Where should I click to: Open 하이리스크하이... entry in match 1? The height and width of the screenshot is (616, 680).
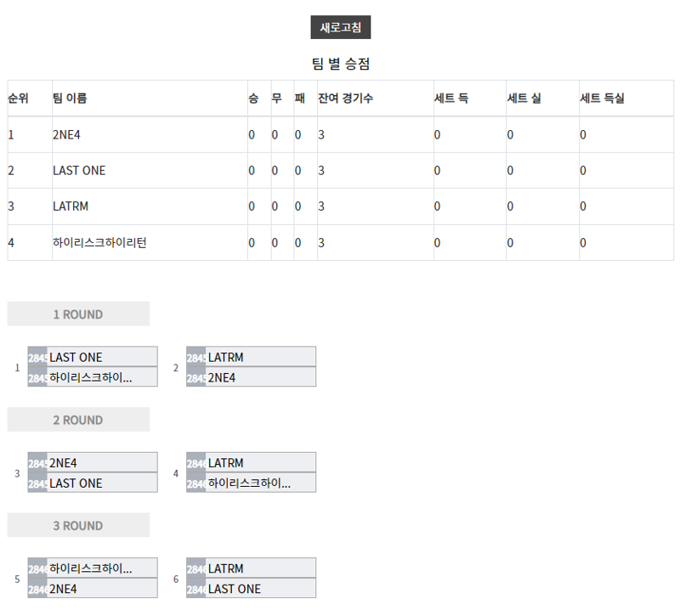click(x=93, y=377)
